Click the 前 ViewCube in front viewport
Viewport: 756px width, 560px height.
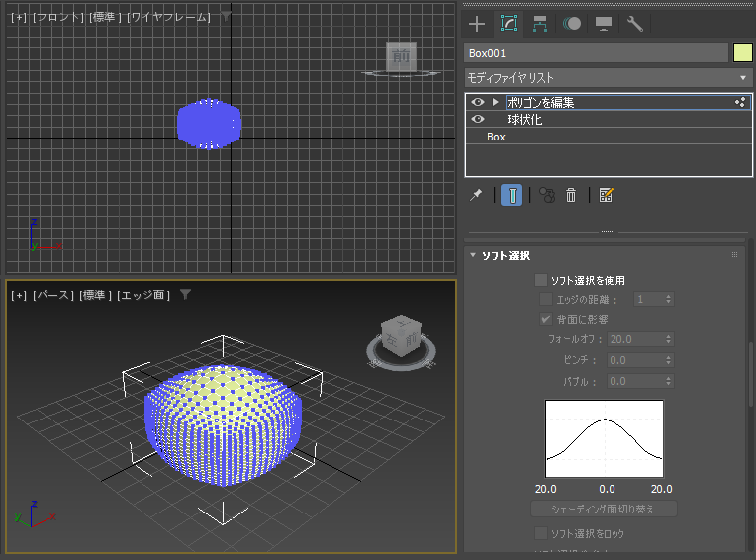[x=401, y=56]
